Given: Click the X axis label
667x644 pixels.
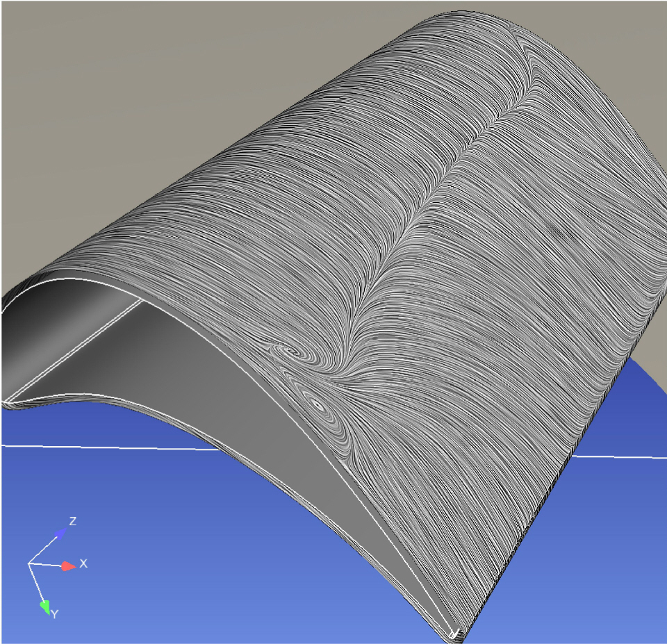Looking at the screenshot, I should 83,563.
